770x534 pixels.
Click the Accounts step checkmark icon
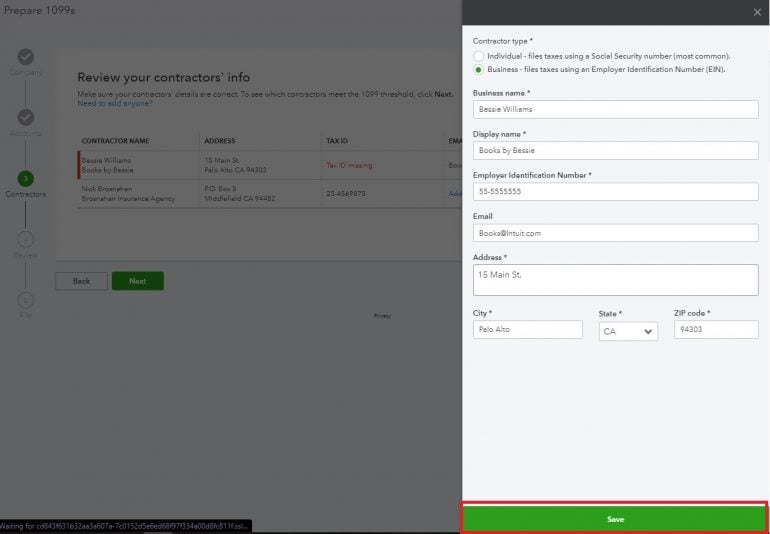pyautogui.click(x=26, y=118)
